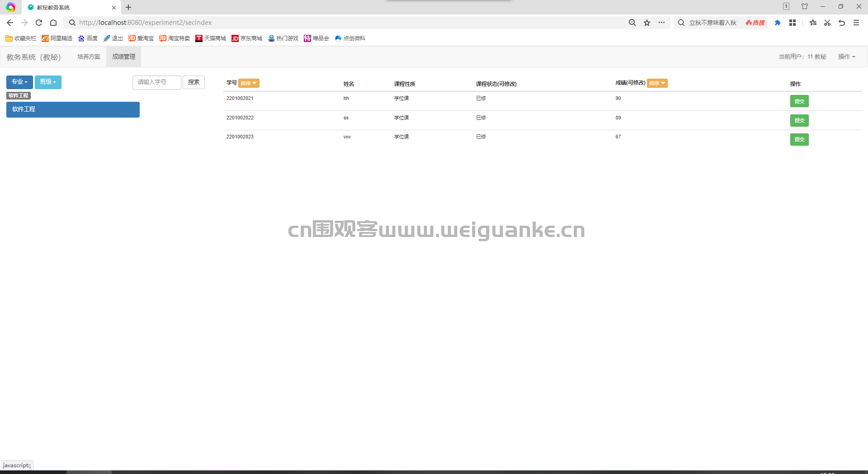Focus the 请输入学号 search field

[156, 82]
